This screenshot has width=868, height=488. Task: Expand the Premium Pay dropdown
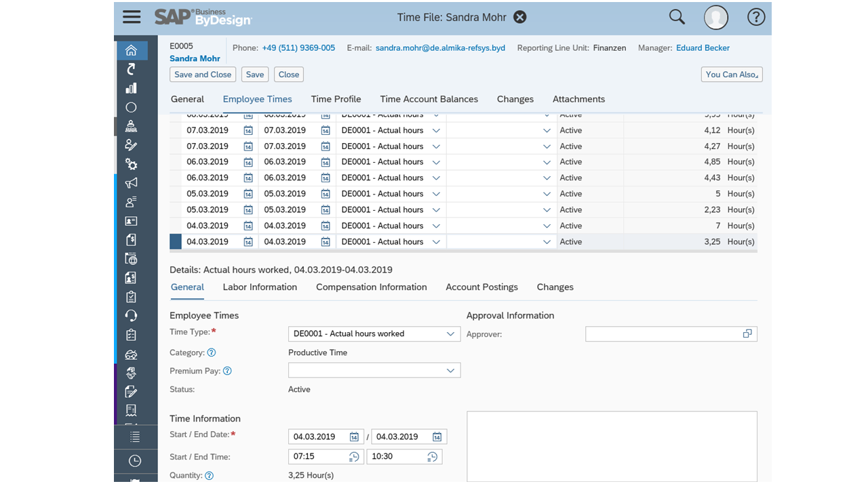pyautogui.click(x=450, y=371)
